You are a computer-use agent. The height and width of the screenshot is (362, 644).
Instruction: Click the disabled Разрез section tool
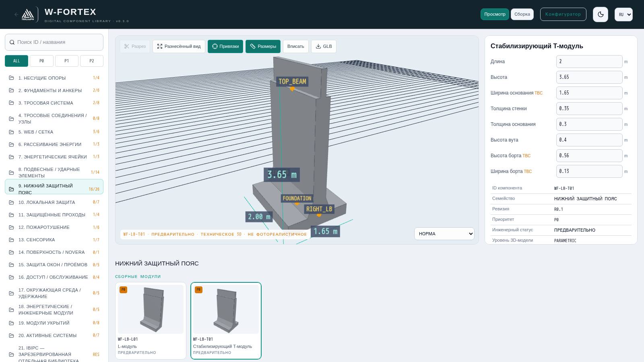click(135, 46)
